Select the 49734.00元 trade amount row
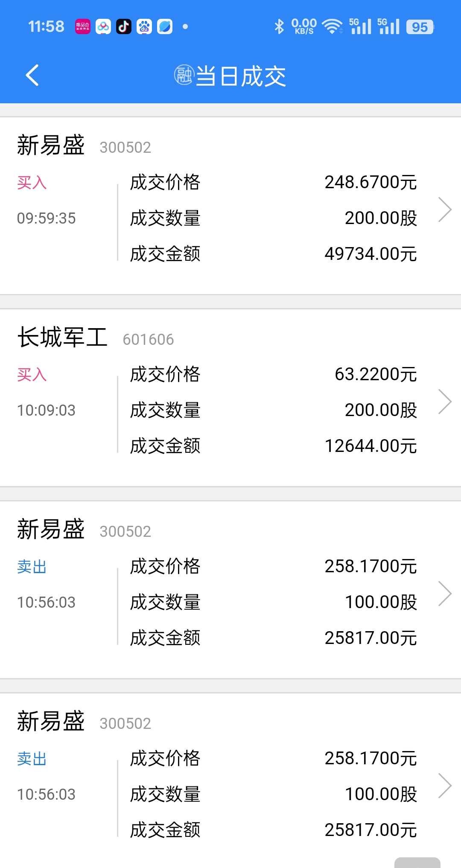Viewport: 461px width, 868px height. point(274,254)
